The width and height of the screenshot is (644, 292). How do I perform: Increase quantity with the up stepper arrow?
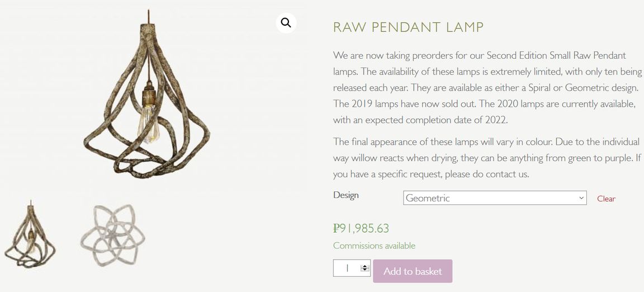(365, 266)
